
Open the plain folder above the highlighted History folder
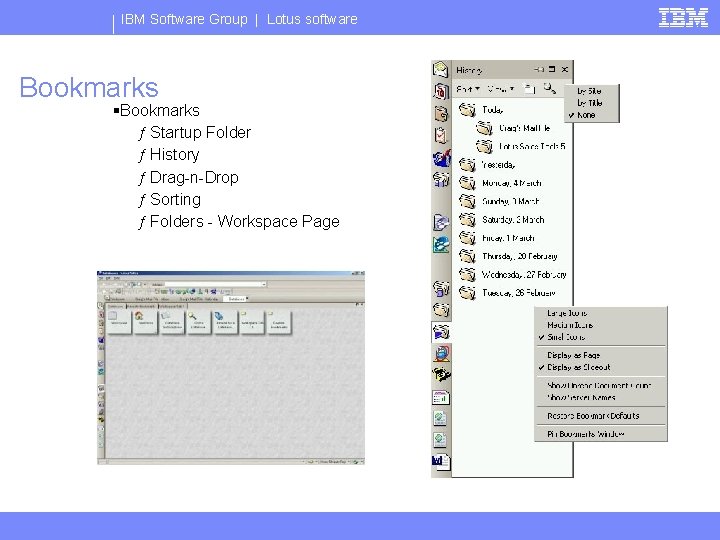(x=441, y=309)
